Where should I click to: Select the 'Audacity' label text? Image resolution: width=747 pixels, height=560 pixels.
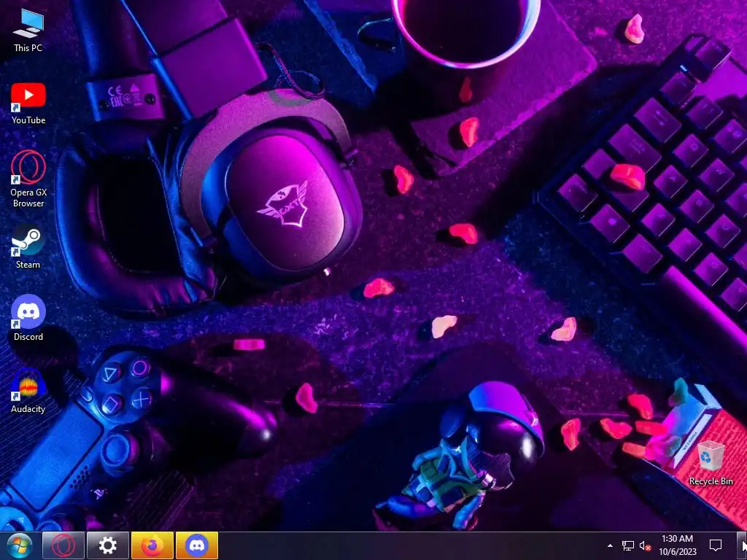coord(28,408)
